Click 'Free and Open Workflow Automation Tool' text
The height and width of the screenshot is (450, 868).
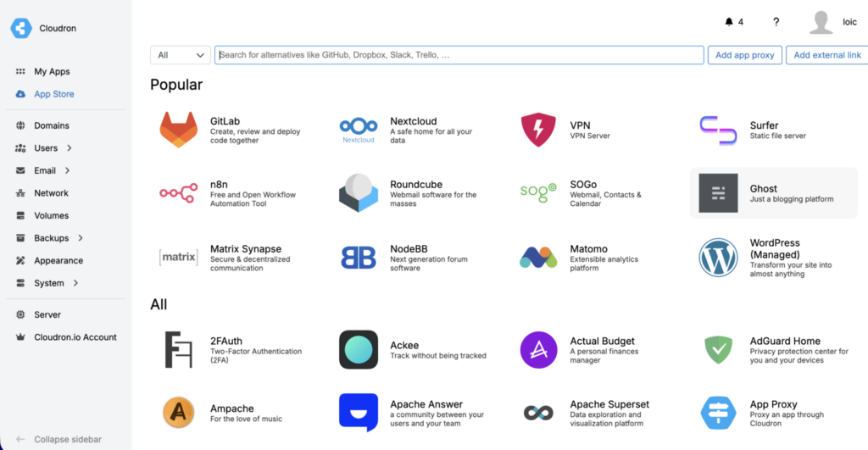[253, 199]
